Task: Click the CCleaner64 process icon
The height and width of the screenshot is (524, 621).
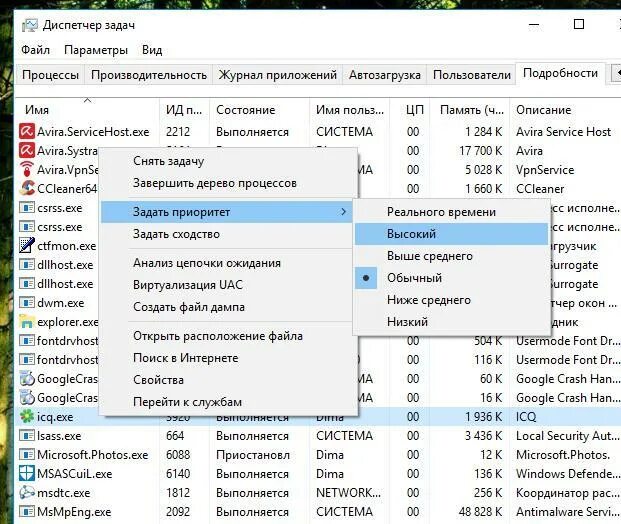Action: coord(27,188)
